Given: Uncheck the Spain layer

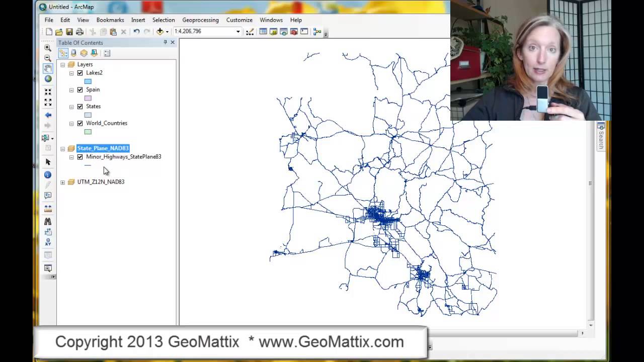Looking at the screenshot, I should (x=79, y=89).
